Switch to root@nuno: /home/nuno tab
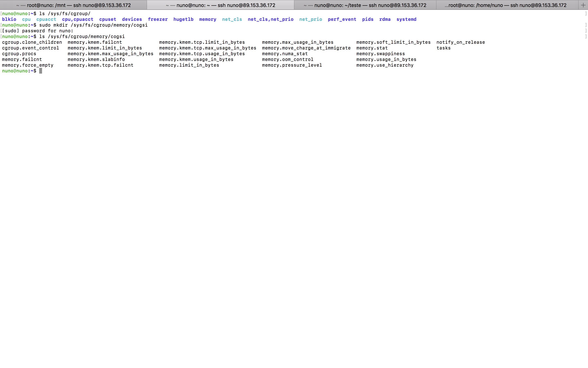588x368 pixels. coord(507,5)
